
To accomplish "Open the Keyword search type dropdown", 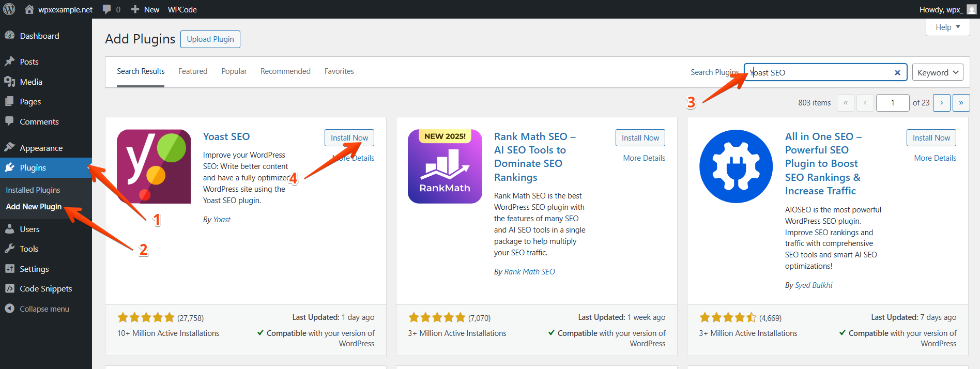I will [938, 73].
